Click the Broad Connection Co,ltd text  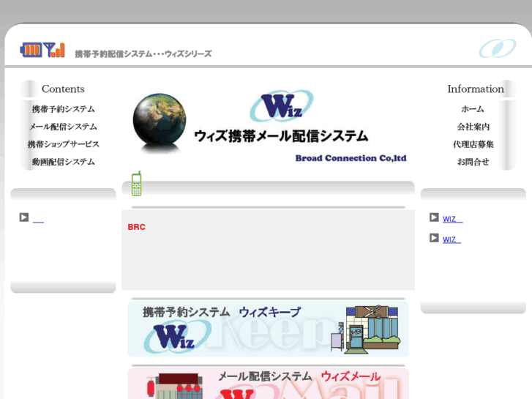[351, 158]
